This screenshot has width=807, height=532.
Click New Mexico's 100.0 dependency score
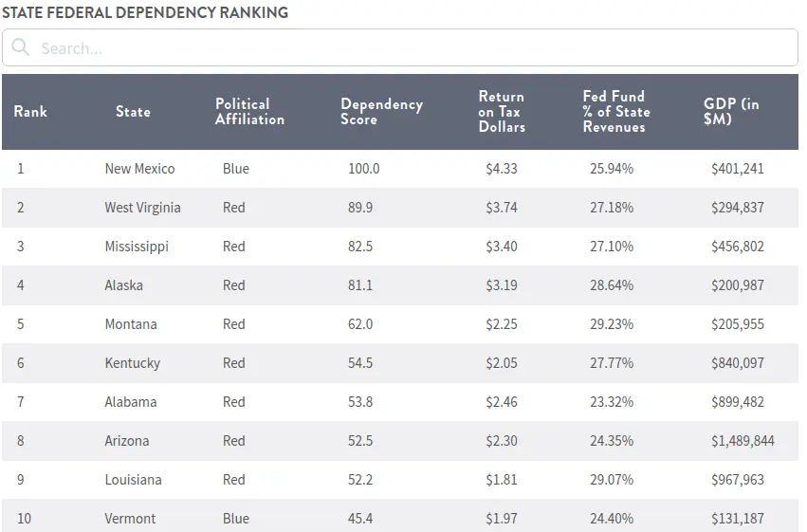click(x=363, y=169)
